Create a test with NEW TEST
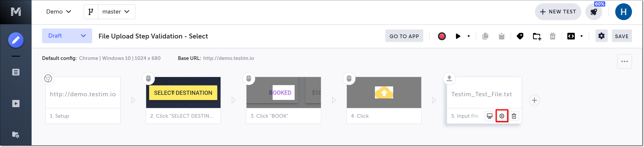Image resolution: width=644 pixels, height=147 pixels. pos(558,12)
